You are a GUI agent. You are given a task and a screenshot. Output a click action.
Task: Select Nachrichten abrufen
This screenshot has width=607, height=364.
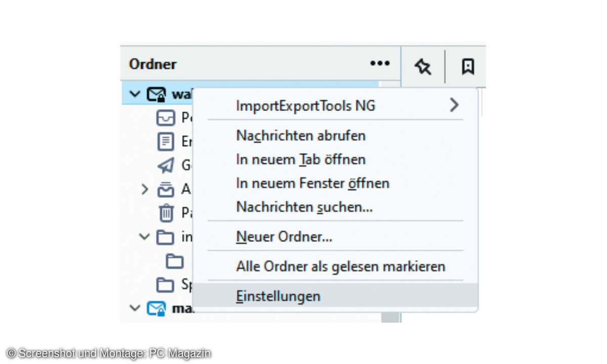coord(300,135)
